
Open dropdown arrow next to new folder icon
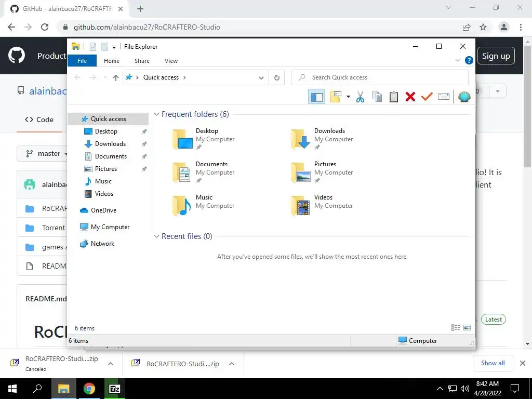click(x=348, y=97)
